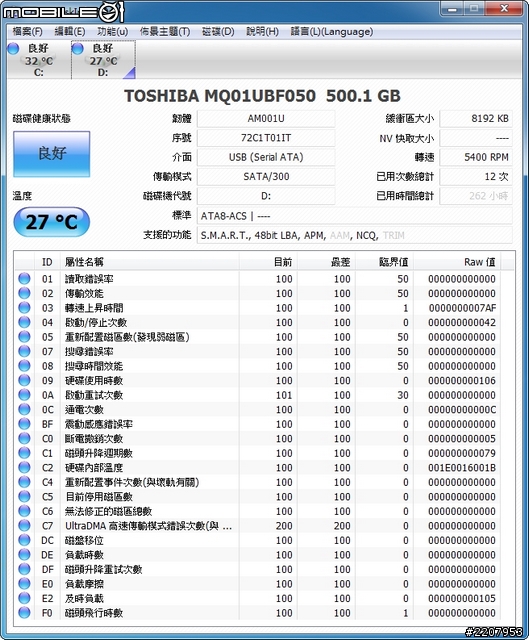Click the status icon for attribute E0 負載摩擦
This screenshot has height=640, width=529.
24,584
